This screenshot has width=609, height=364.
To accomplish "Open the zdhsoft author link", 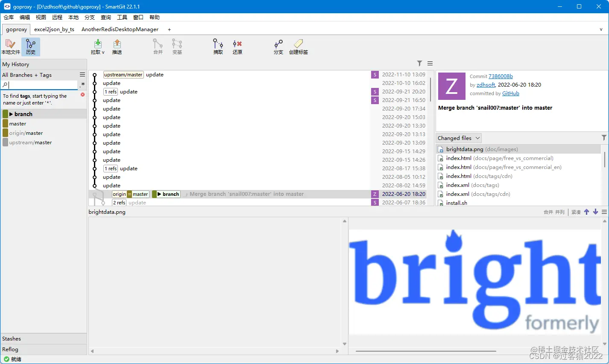I will pyautogui.click(x=486, y=85).
